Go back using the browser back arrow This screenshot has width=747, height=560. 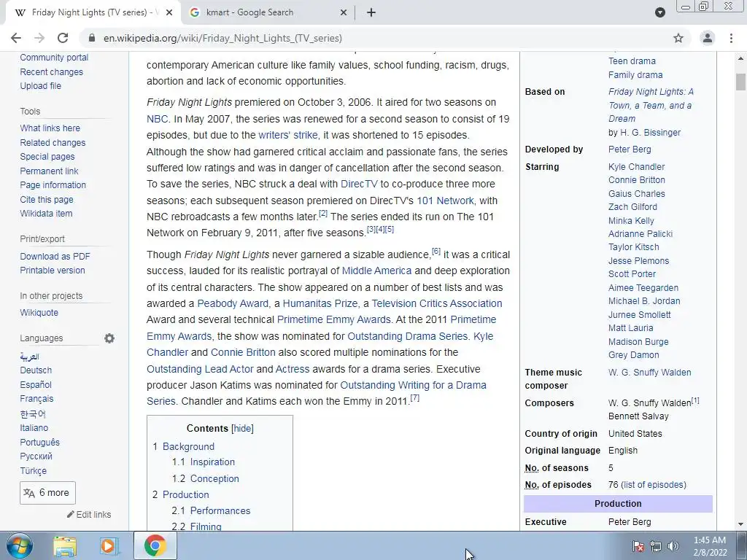(x=16, y=38)
